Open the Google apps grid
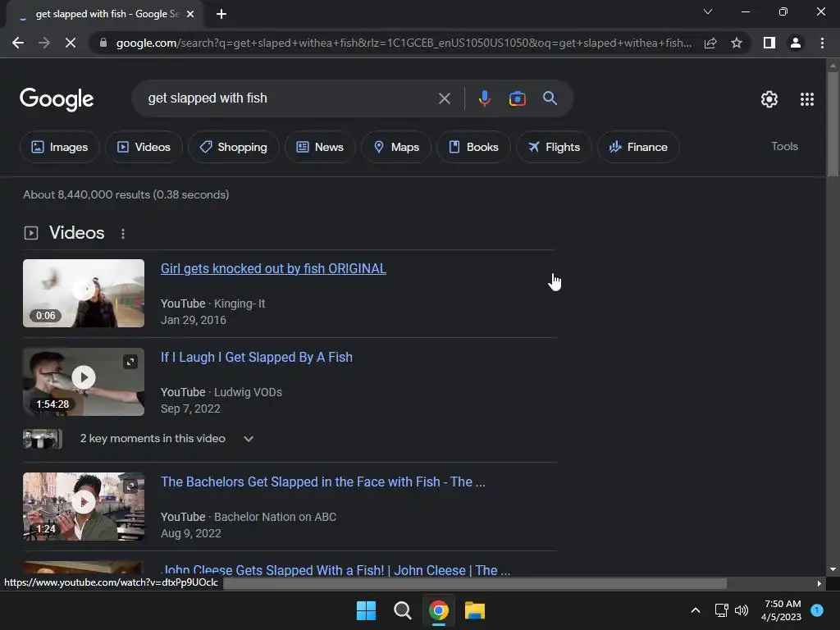The width and height of the screenshot is (840, 630). (807, 99)
